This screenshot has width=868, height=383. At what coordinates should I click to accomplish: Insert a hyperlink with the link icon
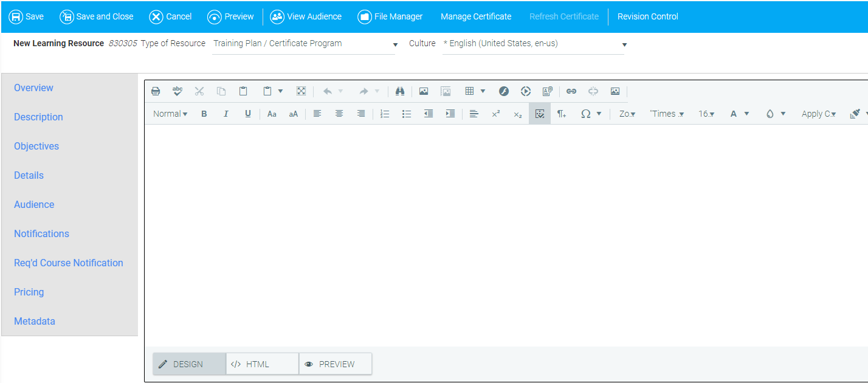pyautogui.click(x=571, y=91)
